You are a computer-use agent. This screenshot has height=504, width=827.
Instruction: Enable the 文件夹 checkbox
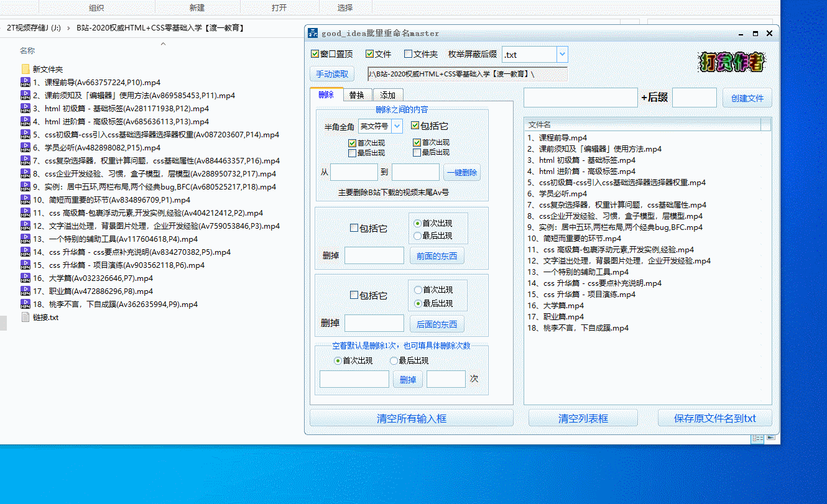[x=409, y=55]
